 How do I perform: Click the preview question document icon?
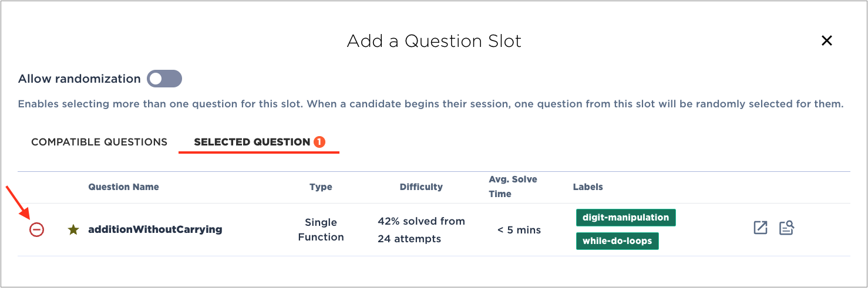[x=787, y=228]
